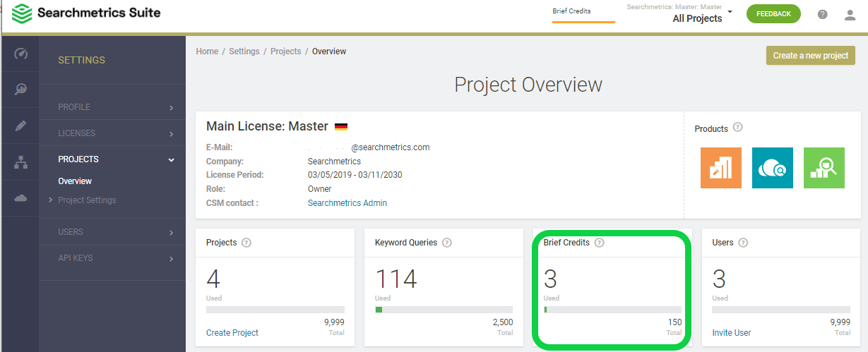
Task: Click Invite User link in Users card
Action: (732, 333)
